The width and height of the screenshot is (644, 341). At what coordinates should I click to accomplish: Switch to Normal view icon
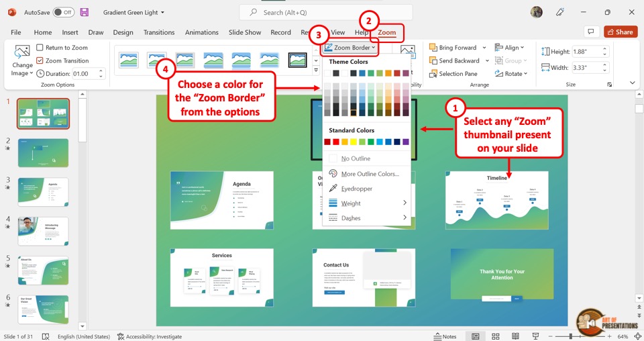pyautogui.click(x=475, y=336)
